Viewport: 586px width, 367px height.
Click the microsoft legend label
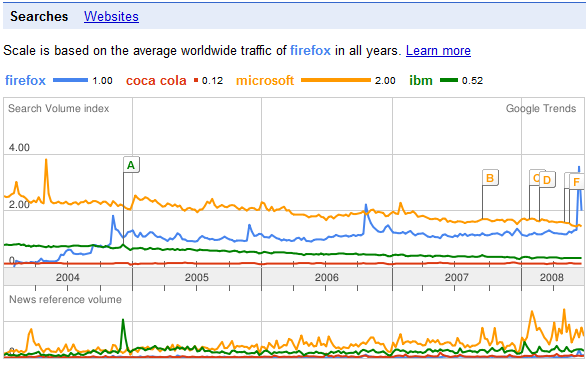click(265, 80)
